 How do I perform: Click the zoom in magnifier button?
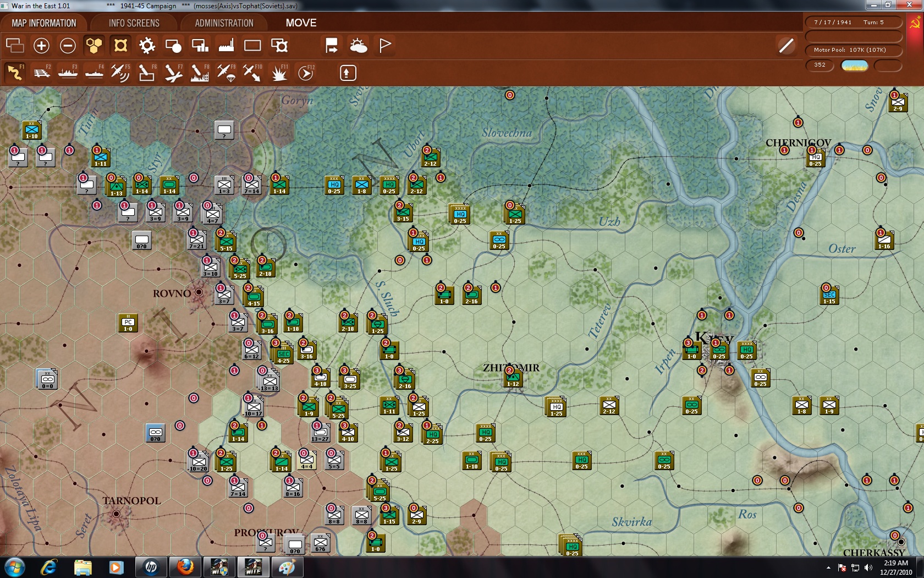[x=41, y=46]
